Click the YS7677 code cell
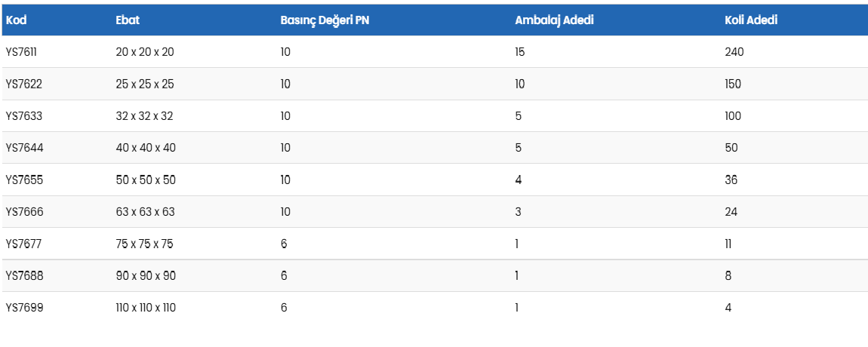The image size is (868, 347). point(23,244)
